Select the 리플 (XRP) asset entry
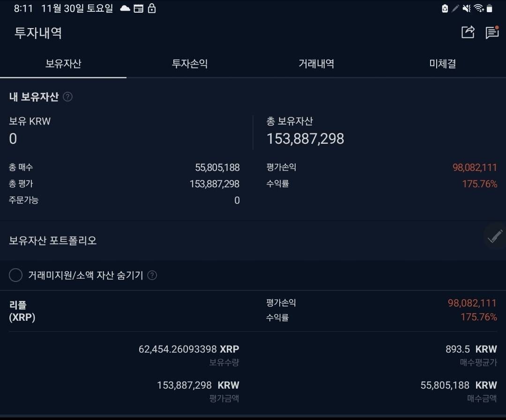The image size is (506, 420). (x=22, y=310)
